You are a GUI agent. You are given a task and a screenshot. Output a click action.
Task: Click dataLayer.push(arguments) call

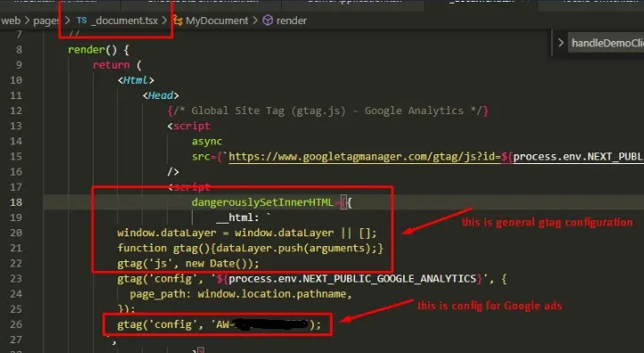293,248
